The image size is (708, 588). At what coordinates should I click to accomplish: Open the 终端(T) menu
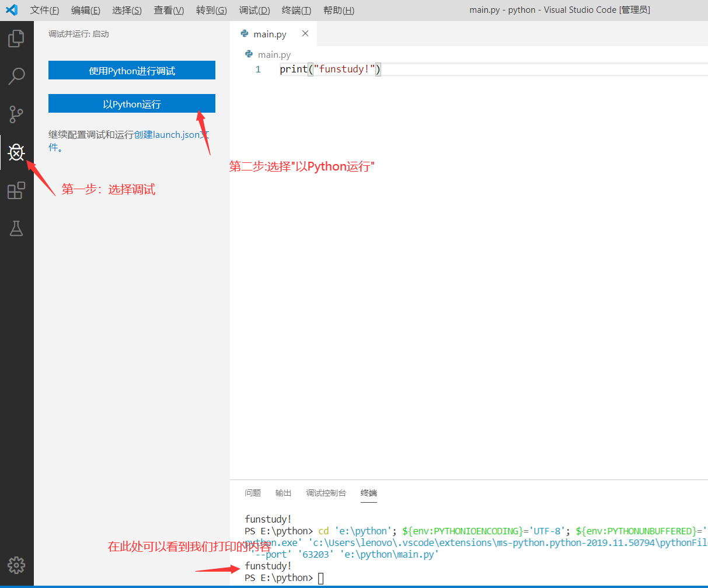(x=297, y=11)
